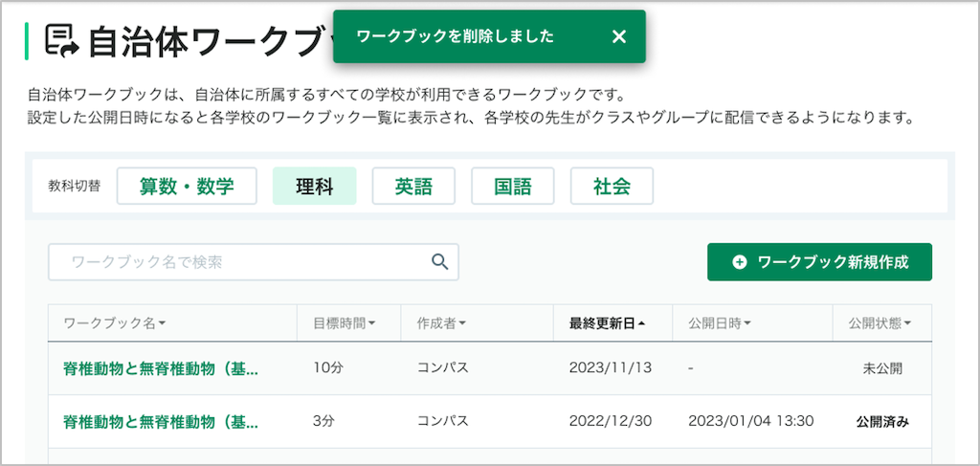Open the 未公開 脊椎動物と無脊椎動物 workbook
The image size is (980, 466).
(161, 368)
